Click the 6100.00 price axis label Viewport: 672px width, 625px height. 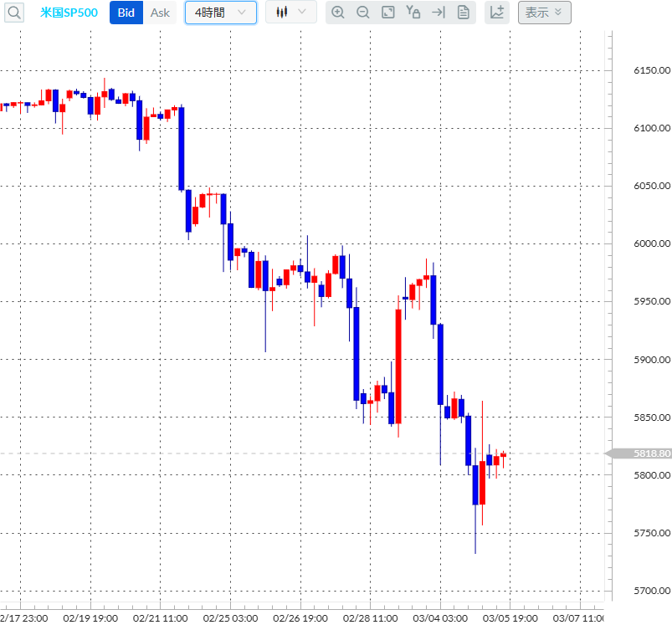652,128
